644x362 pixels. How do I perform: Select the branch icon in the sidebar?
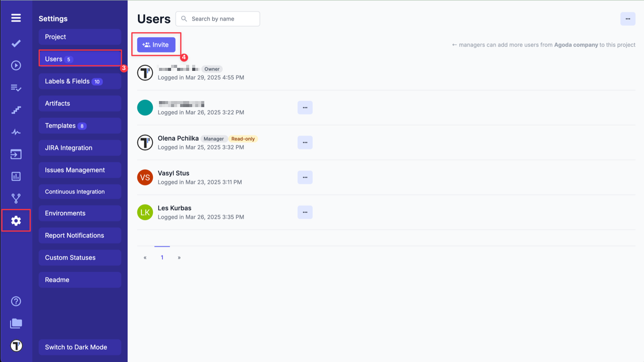(x=16, y=198)
